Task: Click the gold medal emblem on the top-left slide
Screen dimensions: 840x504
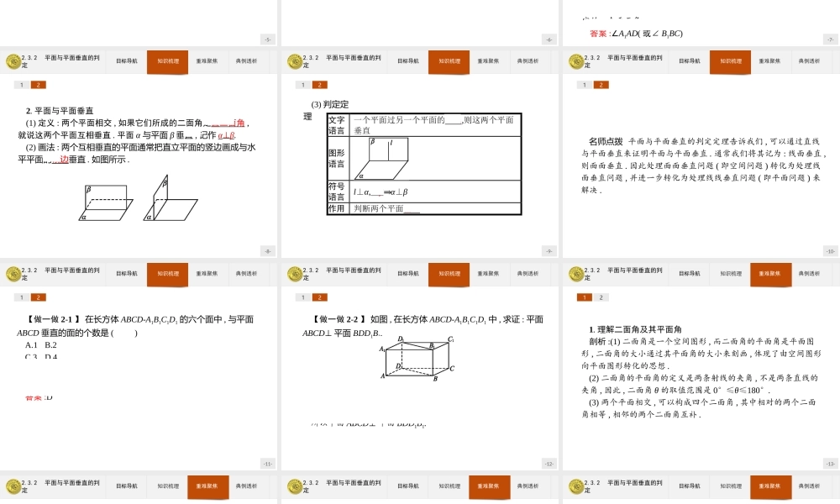Action: [14, 60]
